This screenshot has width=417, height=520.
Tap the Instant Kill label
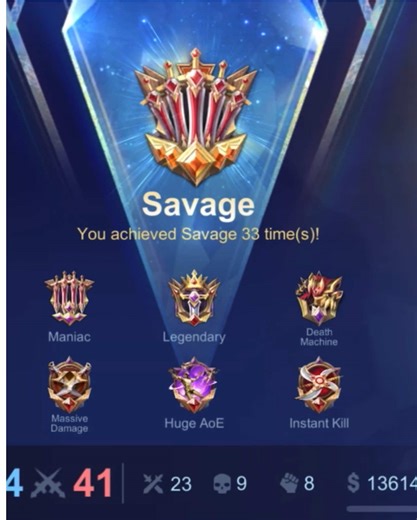[319, 423]
